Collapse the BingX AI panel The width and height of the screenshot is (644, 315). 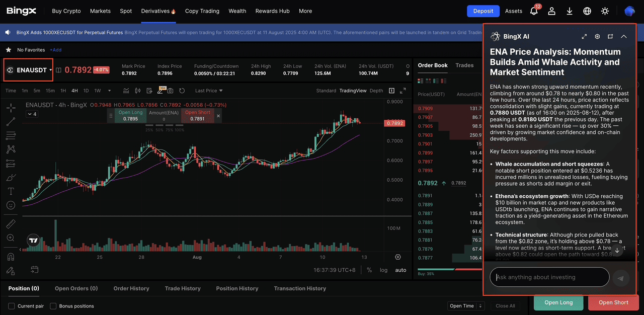click(x=623, y=37)
